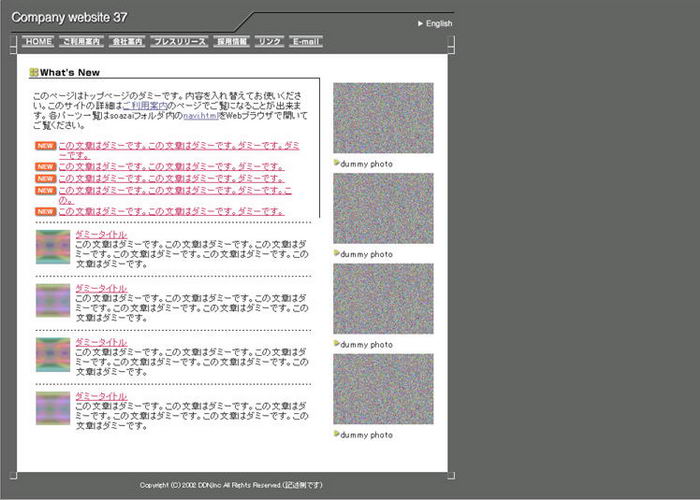The width and height of the screenshot is (700, 500).
Task: Open the navi.html link in the intro text
Action: coord(202,116)
